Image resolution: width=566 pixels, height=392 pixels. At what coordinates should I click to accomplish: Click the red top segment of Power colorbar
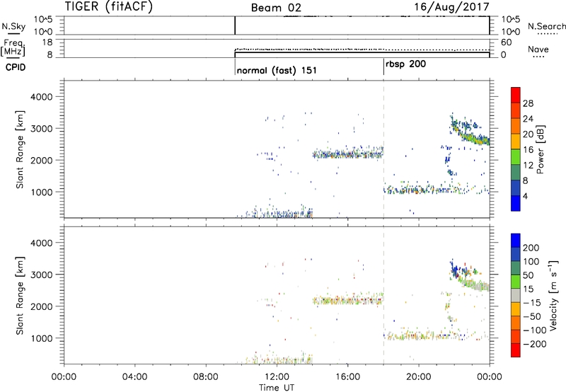516,95
